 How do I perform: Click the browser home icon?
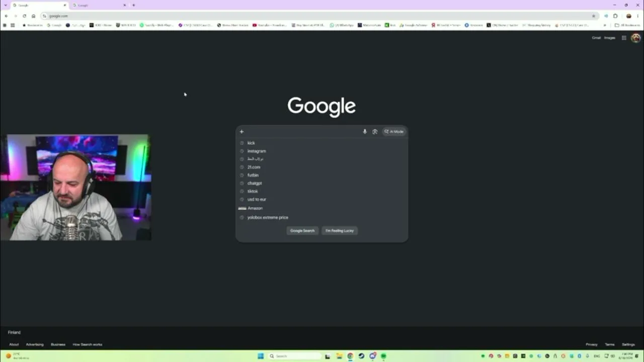[33, 16]
